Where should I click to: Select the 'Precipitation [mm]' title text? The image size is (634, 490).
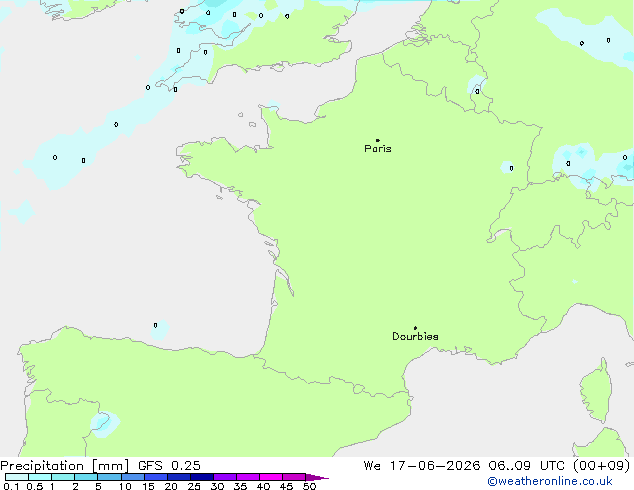pyautogui.click(x=65, y=466)
